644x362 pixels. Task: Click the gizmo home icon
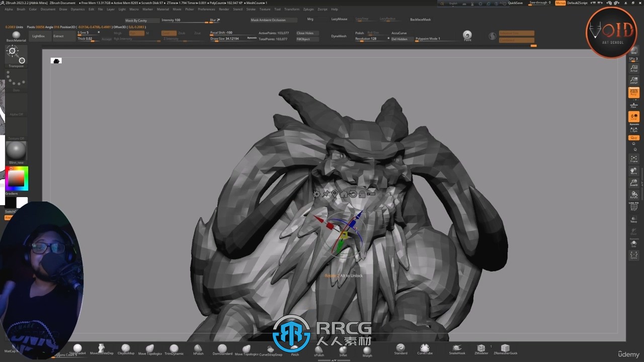pos(344,194)
